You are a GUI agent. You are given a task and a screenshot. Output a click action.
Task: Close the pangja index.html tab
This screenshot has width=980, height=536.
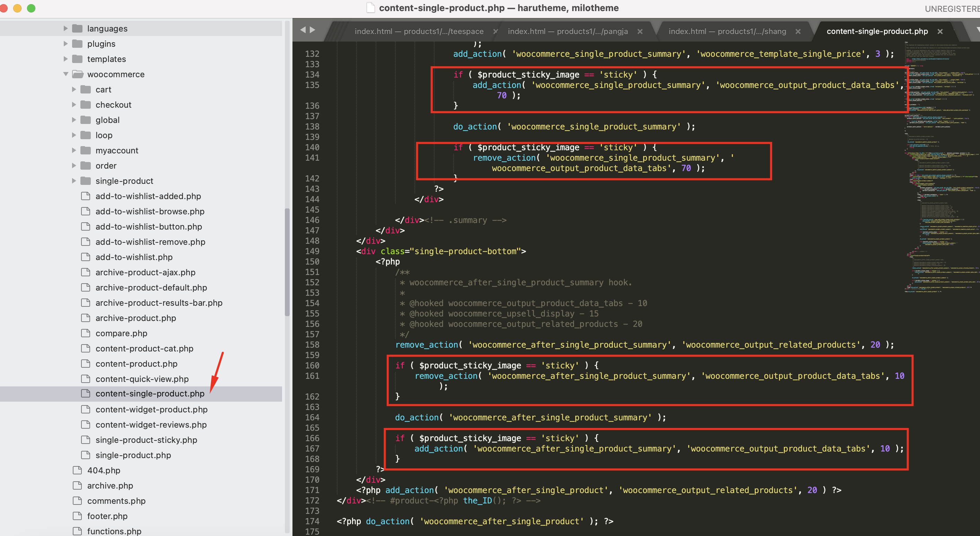[x=640, y=32]
